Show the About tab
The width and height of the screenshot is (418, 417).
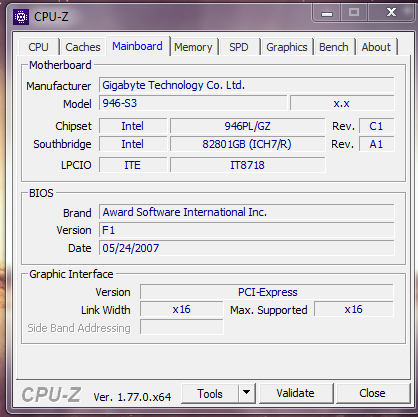click(x=376, y=47)
